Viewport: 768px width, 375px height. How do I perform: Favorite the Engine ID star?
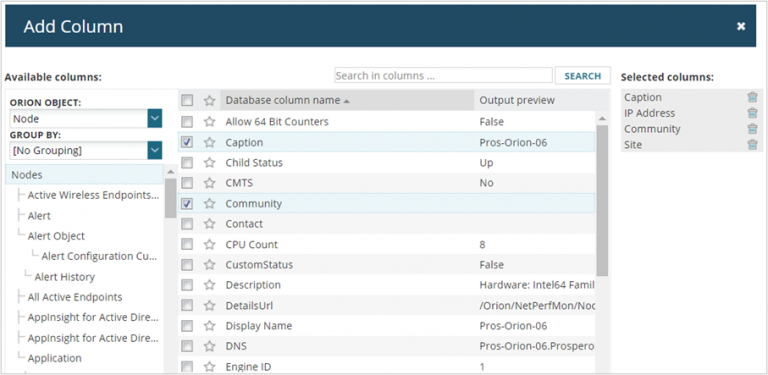[210, 367]
